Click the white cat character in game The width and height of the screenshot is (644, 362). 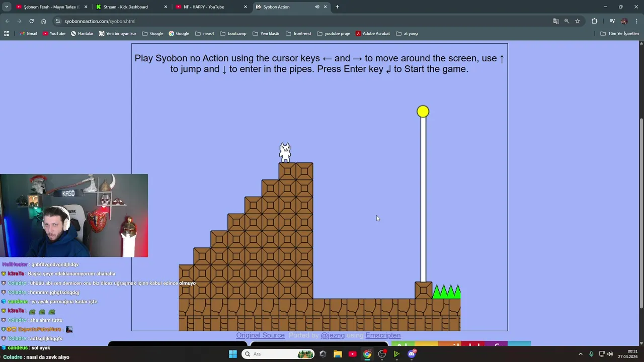click(285, 153)
